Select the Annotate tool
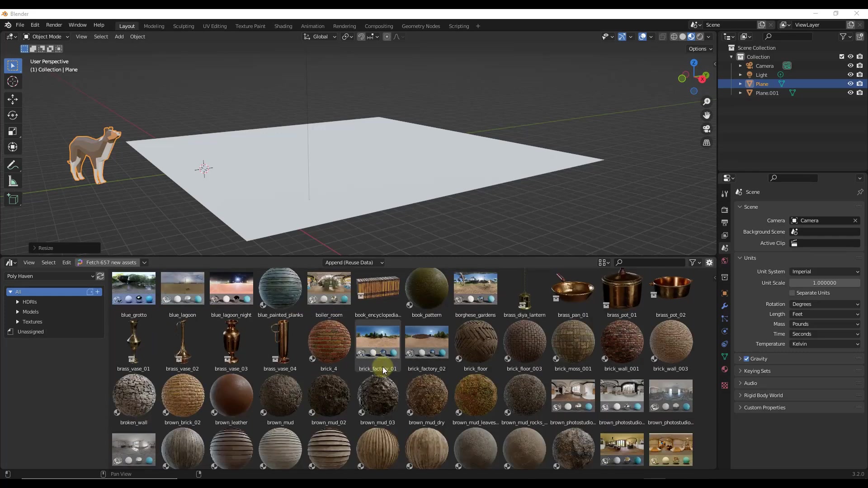The height and width of the screenshot is (488, 868). coord(13,165)
